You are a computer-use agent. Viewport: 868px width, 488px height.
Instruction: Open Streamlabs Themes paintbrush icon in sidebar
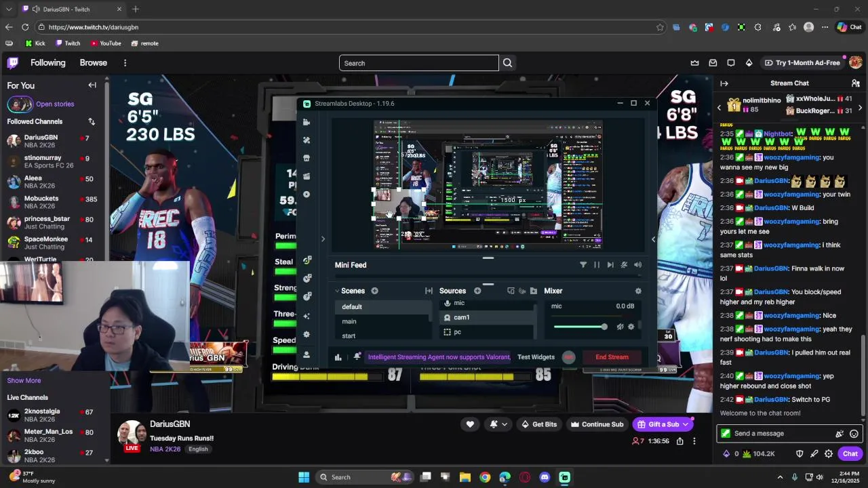point(307,140)
